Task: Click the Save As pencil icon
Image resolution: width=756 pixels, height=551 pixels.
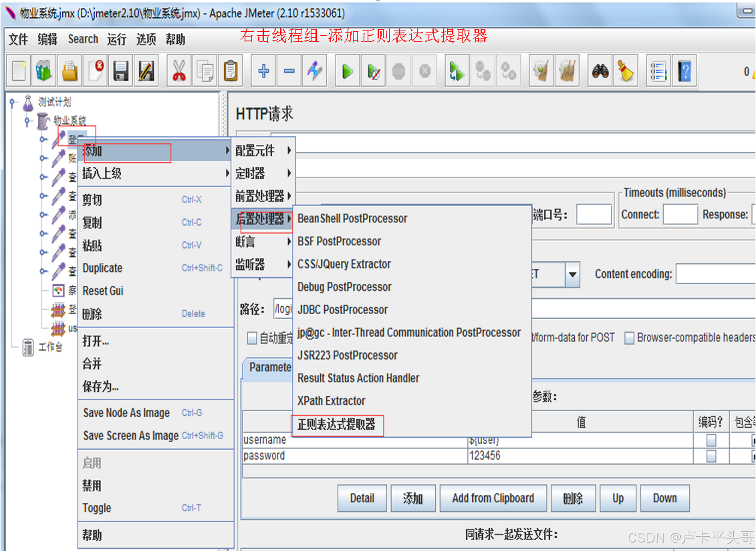Action: click(x=146, y=71)
